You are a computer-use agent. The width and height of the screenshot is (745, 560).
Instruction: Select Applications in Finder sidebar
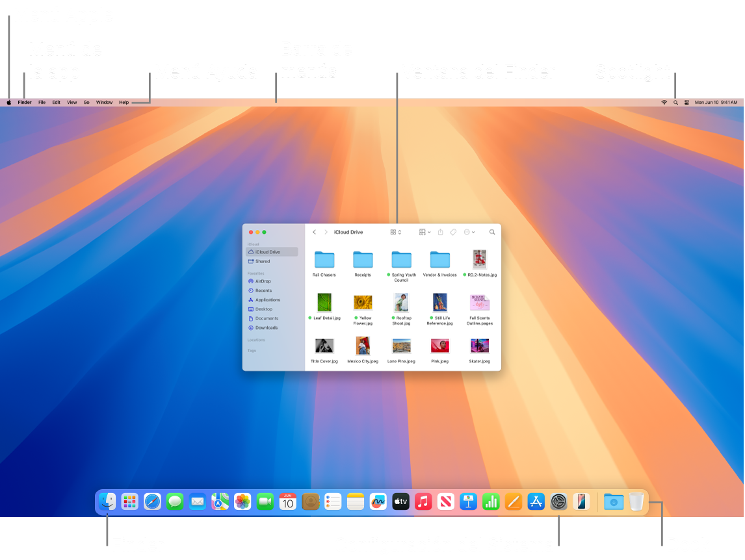272,299
